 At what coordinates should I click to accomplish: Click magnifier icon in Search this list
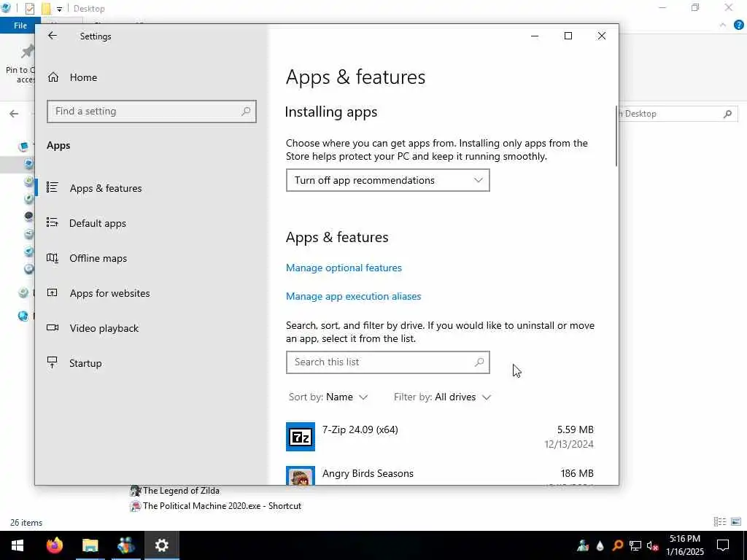click(479, 362)
